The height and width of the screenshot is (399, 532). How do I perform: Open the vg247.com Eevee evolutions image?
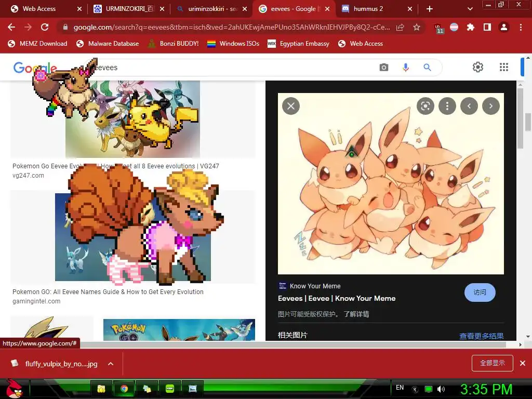(132, 119)
